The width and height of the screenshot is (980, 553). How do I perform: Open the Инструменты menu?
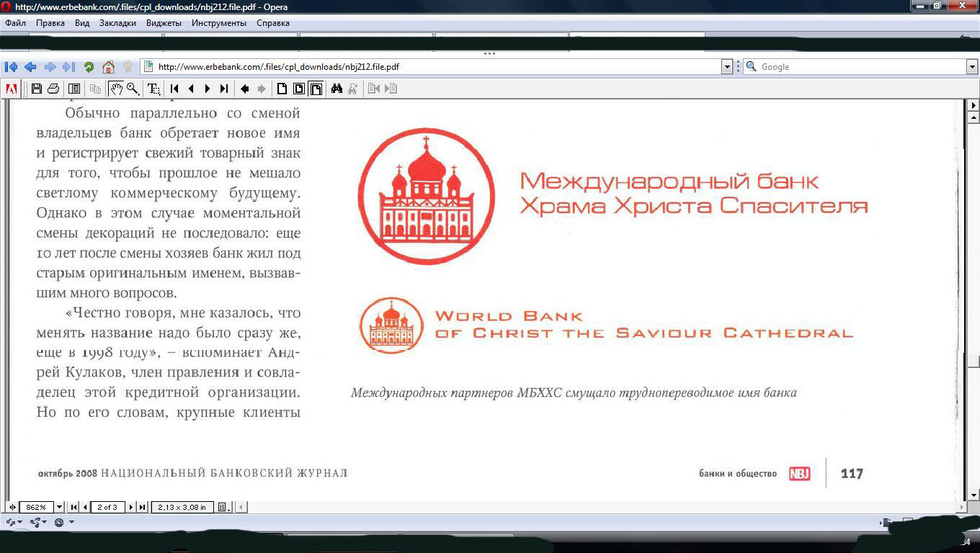pos(219,23)
